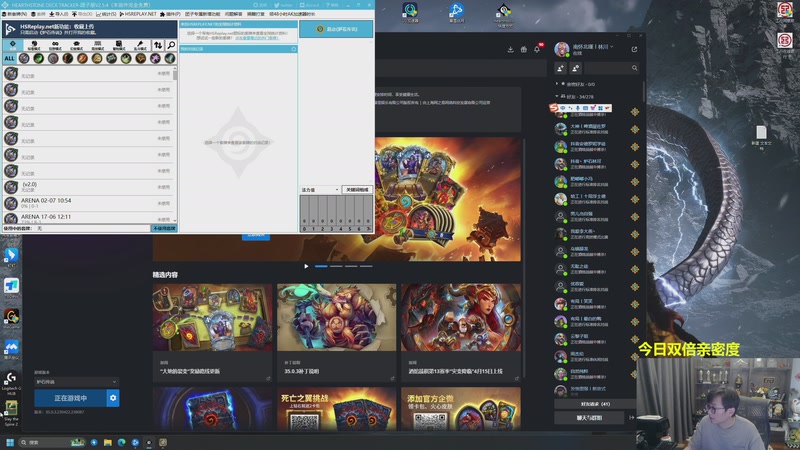The image size is (800, 450).
Task: Open the 35.0.3 patch notes card
Action: pyautogui.click(x=336, y=332)
